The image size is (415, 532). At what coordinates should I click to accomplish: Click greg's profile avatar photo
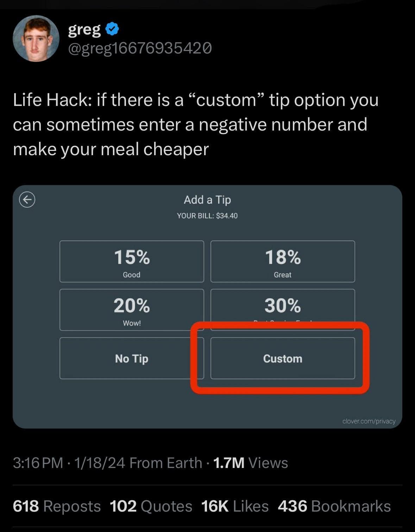click(x=36, y=38)
